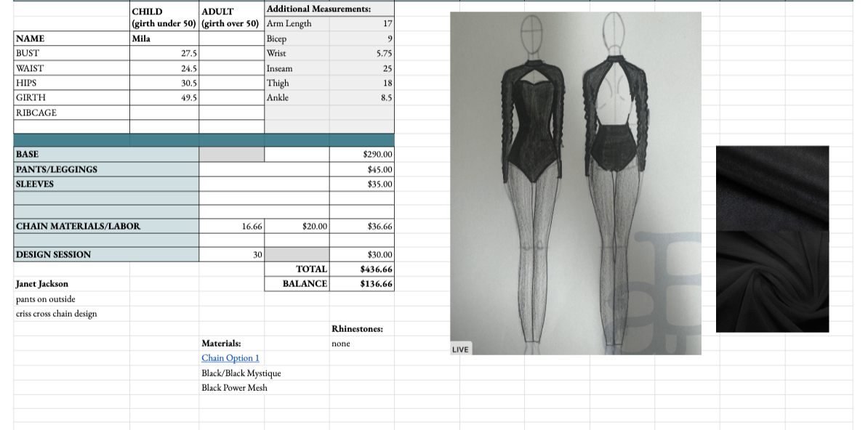The width and height of the screenshot is (868, 430).
Task: Click the PANTS/LEGGINGS label cell
Action: (106, 169)
